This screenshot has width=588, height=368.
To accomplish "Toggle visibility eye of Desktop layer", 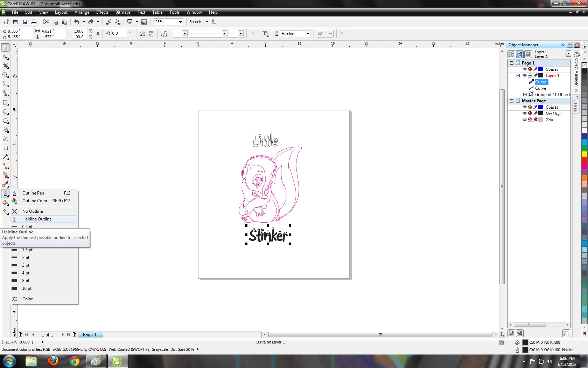I will pos(524,113).
